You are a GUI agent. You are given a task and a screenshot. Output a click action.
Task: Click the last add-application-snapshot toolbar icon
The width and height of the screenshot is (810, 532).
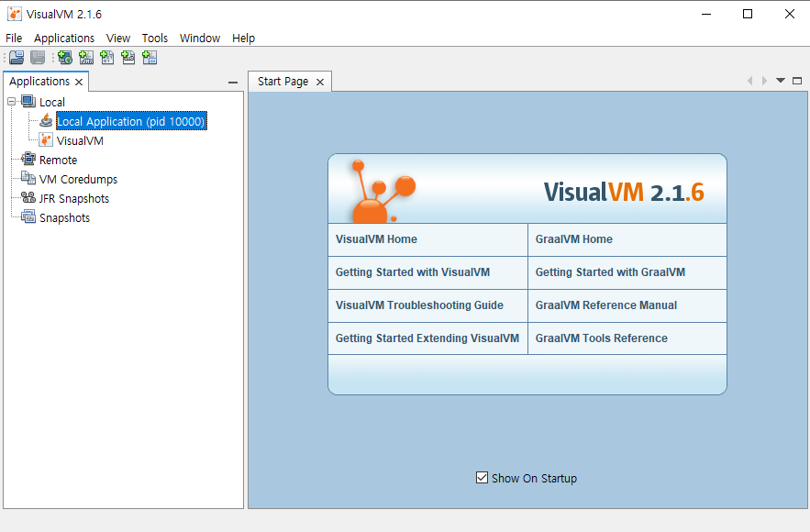coord(150,58)
